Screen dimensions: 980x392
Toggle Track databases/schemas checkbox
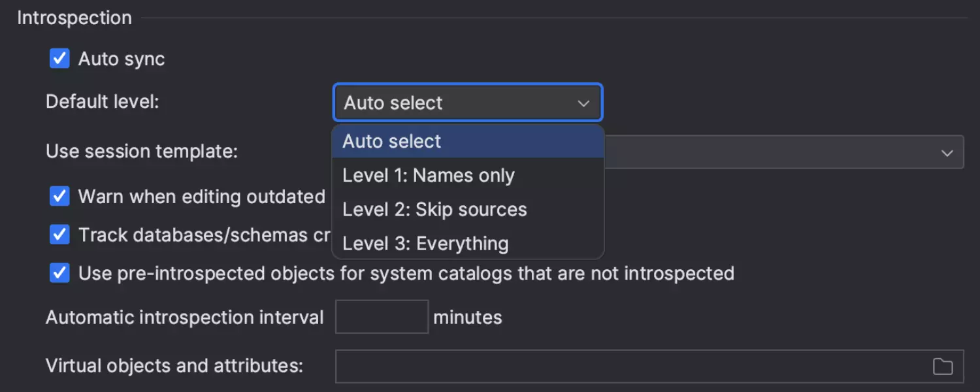point(59,235)
